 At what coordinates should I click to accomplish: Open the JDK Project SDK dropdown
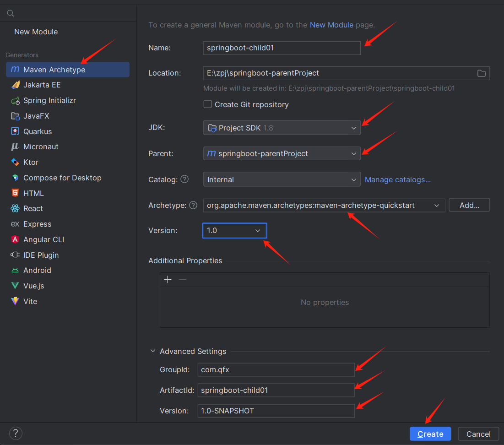point(282,128)
